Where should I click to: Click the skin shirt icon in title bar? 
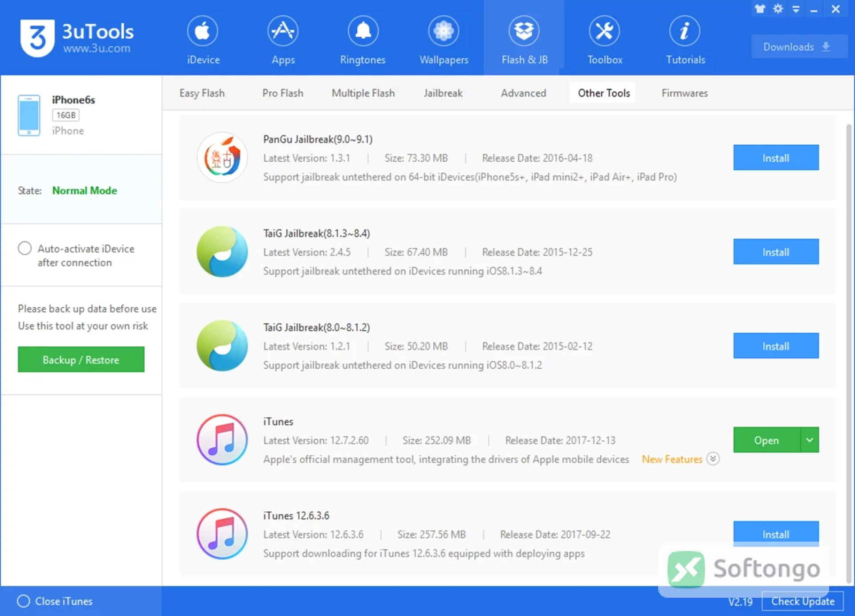(x=760, y=8)
